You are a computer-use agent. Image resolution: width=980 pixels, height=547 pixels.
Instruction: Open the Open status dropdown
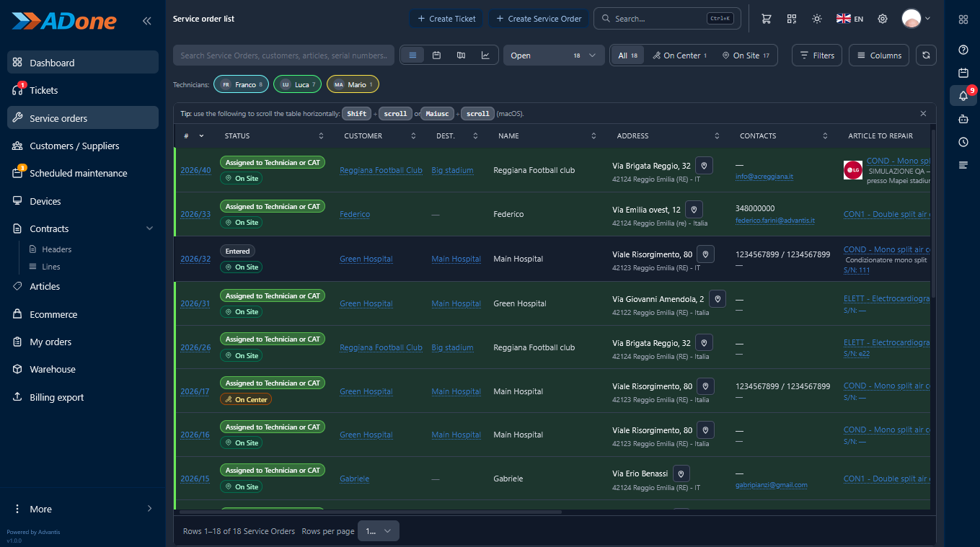click(x=554, y=55)
